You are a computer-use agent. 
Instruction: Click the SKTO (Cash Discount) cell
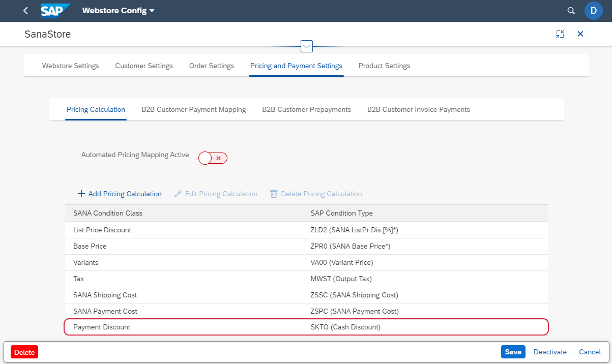point(345,327)
